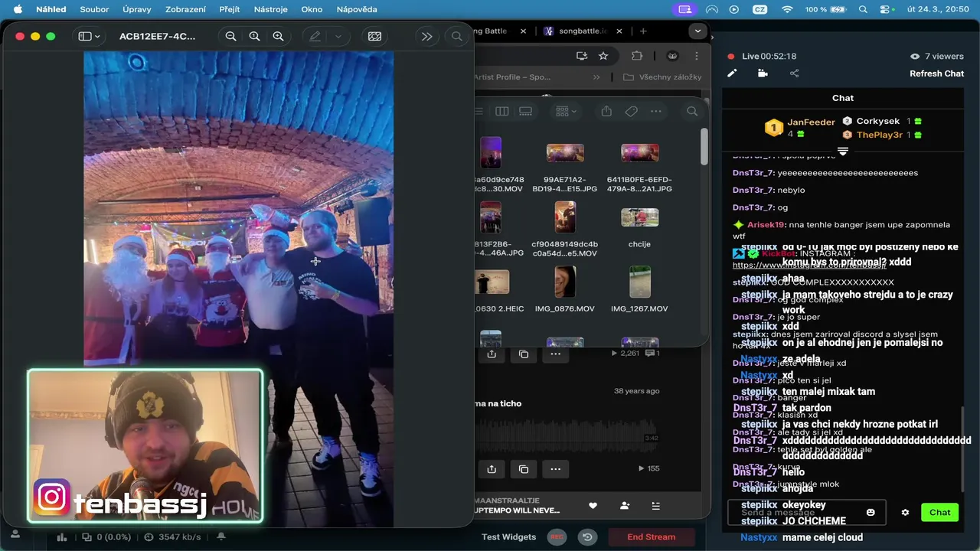980x551 pixels.
Task: Zoom in using the Preview toolbar
Action: point(278,36)
